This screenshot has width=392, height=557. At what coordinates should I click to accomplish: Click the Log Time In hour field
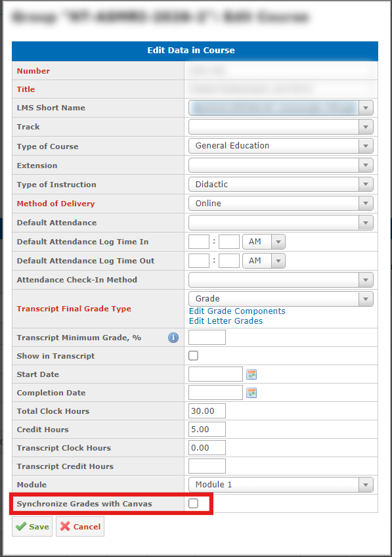point(199,242)
